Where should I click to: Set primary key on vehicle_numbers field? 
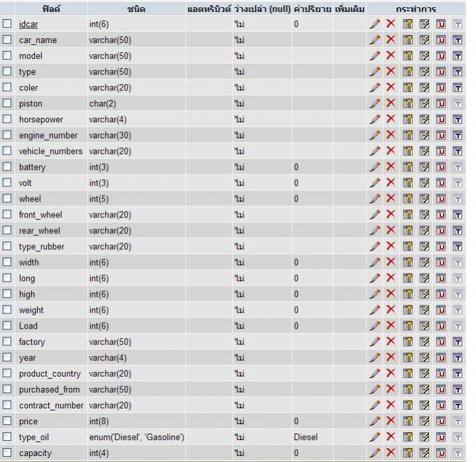pyautogui.click(x=408, y=151)
